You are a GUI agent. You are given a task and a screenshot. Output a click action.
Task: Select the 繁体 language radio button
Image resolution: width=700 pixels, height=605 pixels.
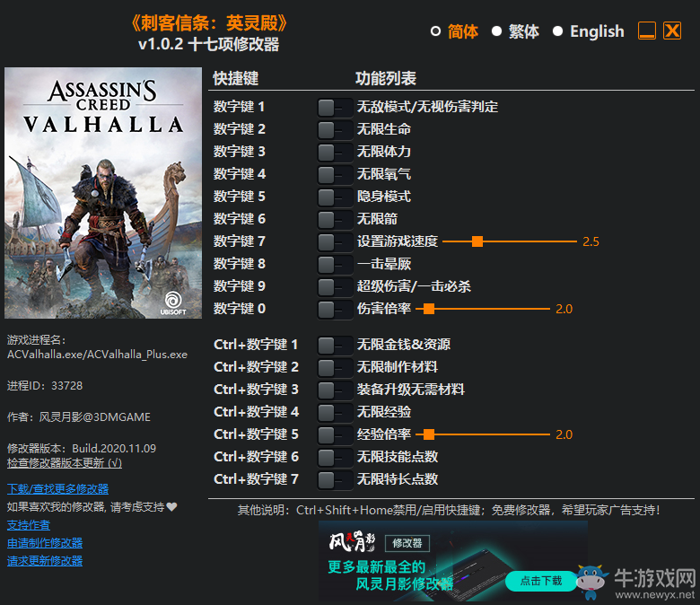click(496, 31)
